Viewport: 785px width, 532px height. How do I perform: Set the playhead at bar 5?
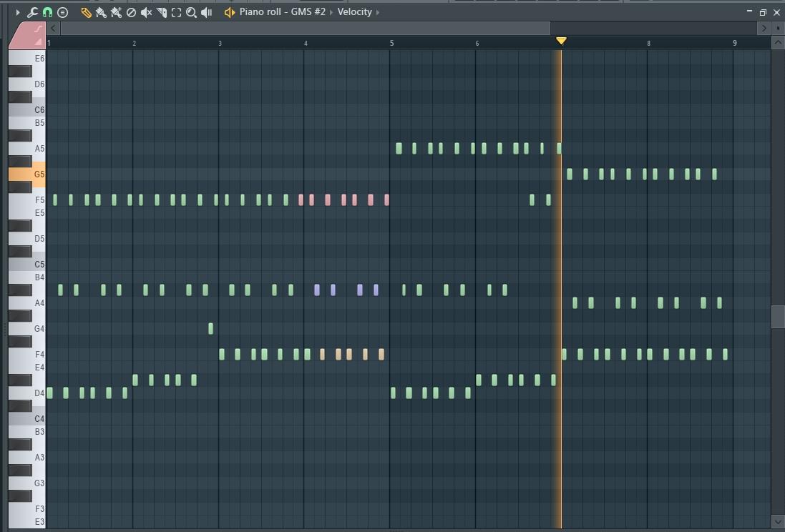391,43
